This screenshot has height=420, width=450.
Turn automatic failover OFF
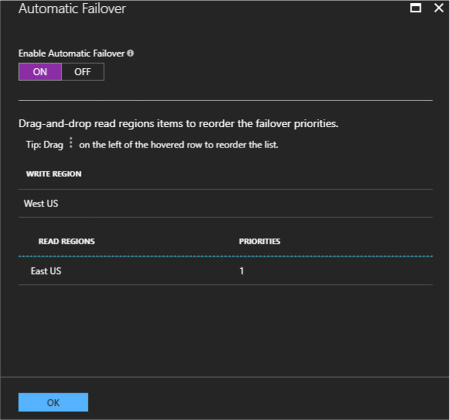[x=83, y=72]
